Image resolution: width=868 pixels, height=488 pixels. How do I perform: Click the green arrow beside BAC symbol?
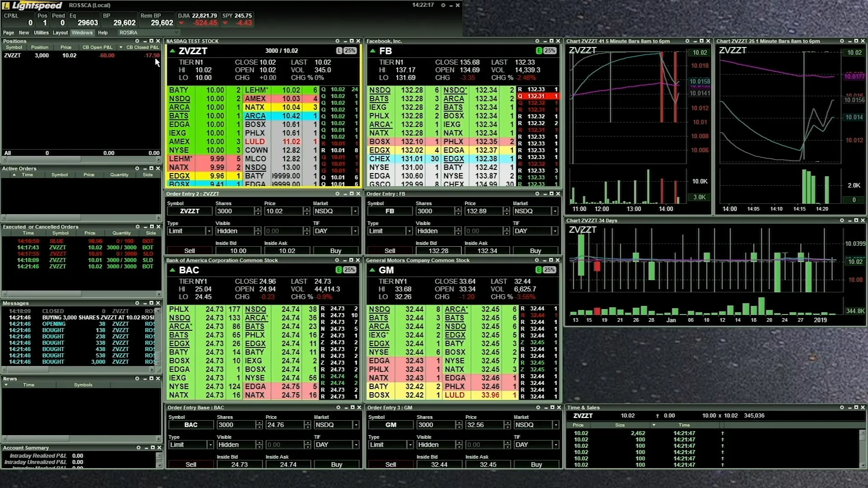tap(172, 270)
